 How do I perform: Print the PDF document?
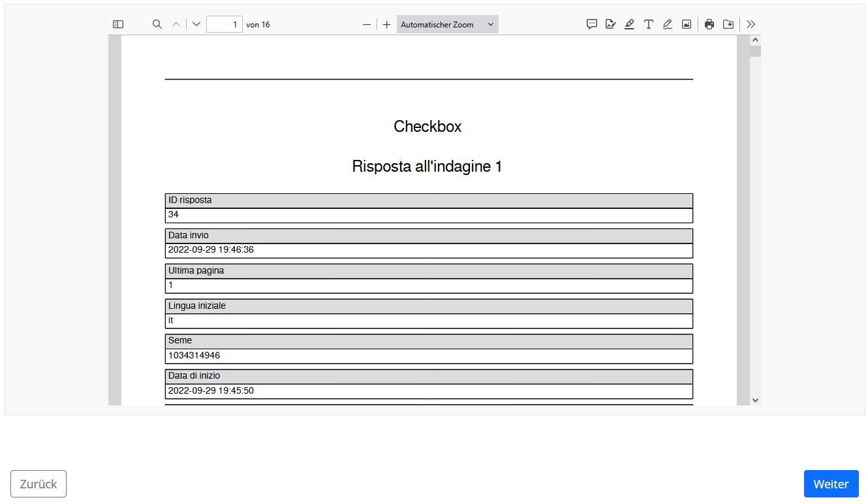pyautogui.click(x=709, y=24)
